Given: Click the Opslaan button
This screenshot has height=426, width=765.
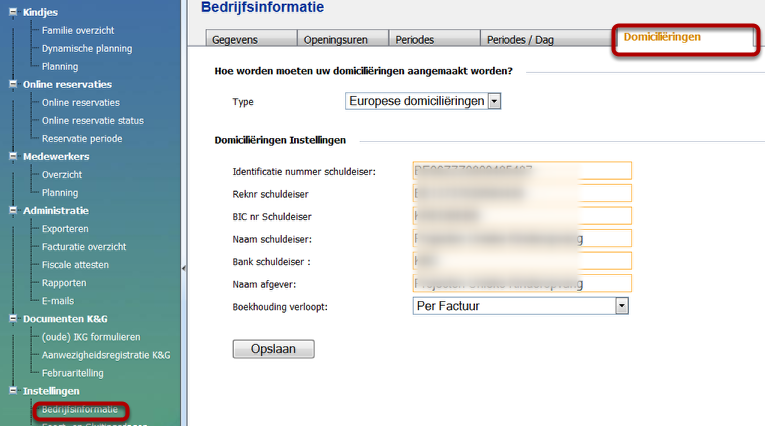Looking at the screenshot, I should [x=273, y=349].
